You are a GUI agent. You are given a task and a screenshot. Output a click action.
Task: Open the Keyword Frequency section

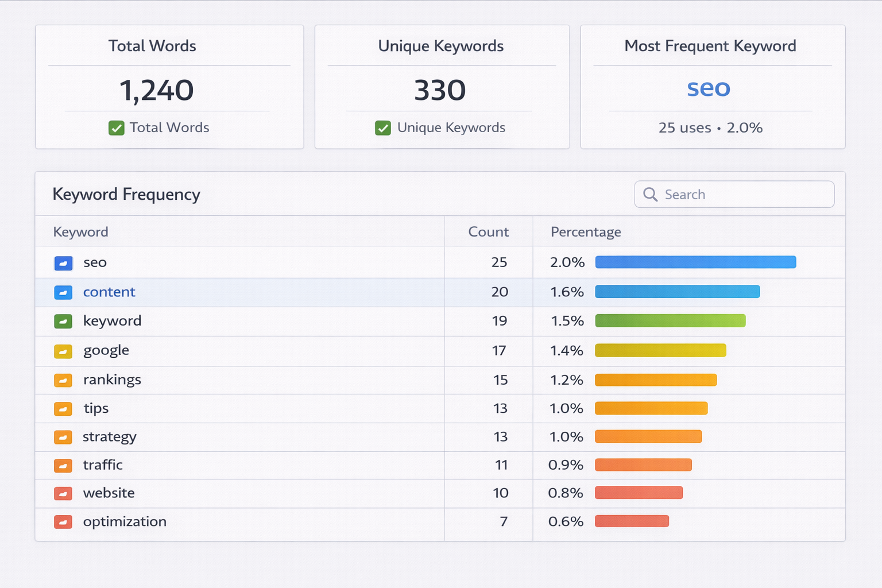[126, 194]
